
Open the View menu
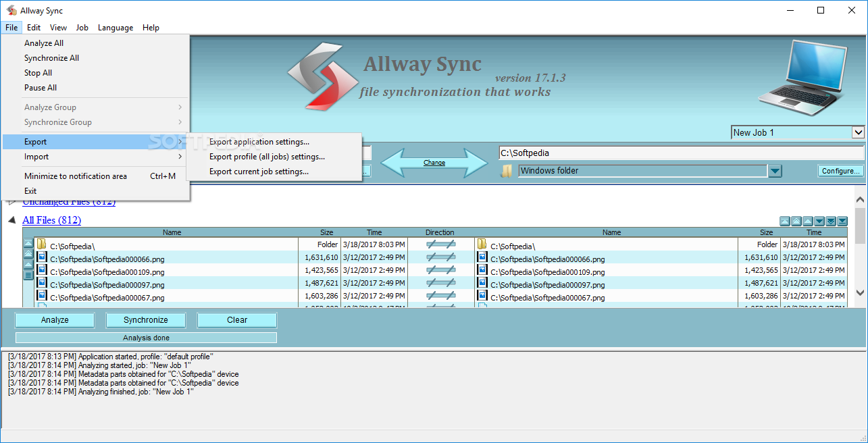coord(58,28)
